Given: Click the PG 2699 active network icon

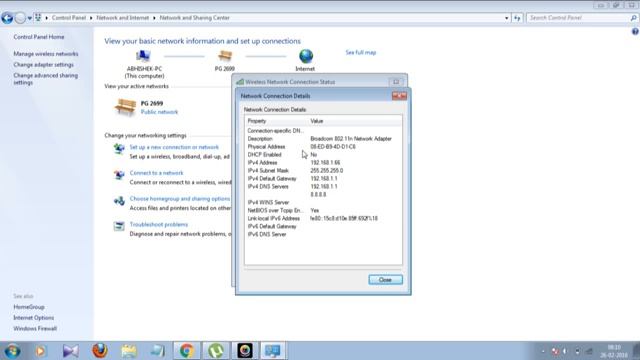Looking at the screenshot, I should pyautogui.click(x=125, y=107).
